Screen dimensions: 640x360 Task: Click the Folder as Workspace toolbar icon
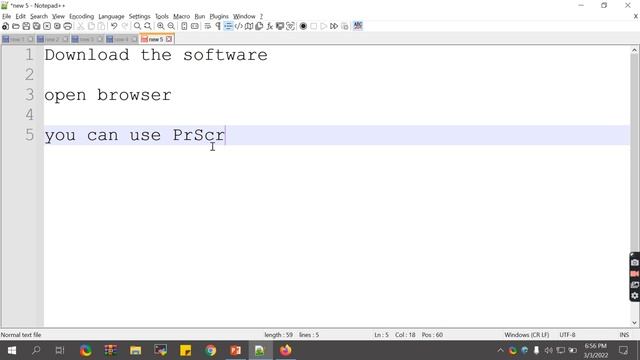point(280,26)
